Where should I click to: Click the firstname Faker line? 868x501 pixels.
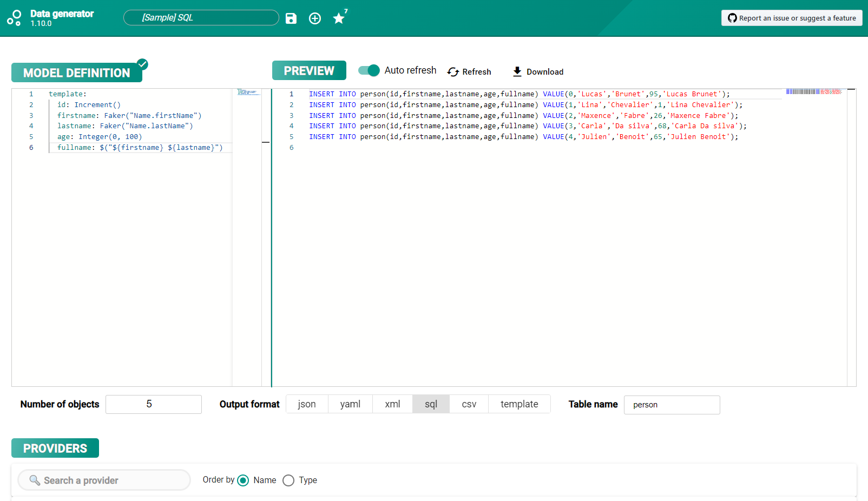point(129,116)
